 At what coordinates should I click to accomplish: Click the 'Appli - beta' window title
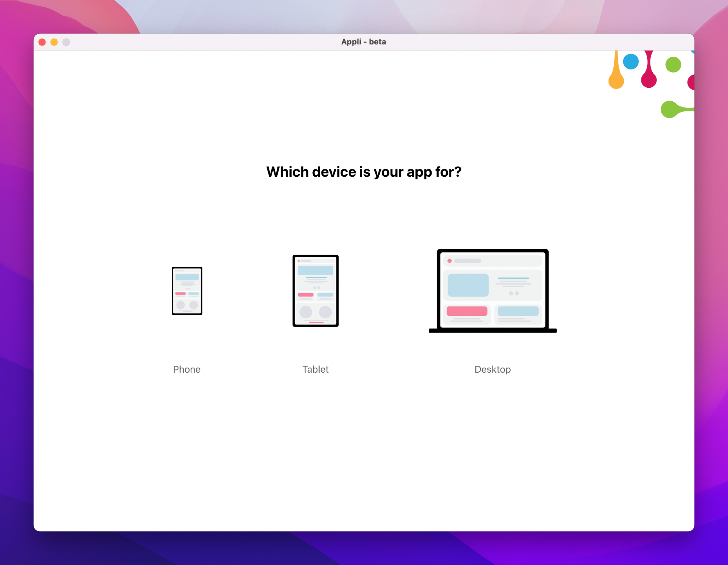pos(364,42)
